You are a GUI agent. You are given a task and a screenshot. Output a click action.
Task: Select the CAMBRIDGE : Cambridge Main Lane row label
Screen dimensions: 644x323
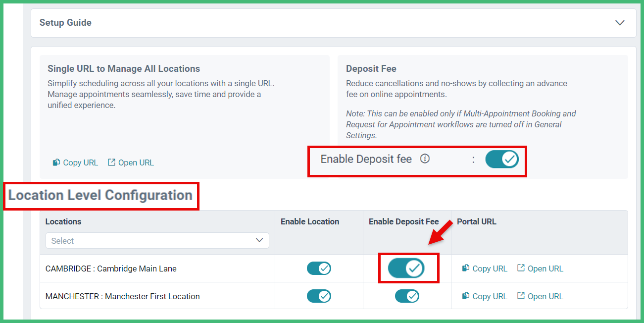tap(111, 269)
